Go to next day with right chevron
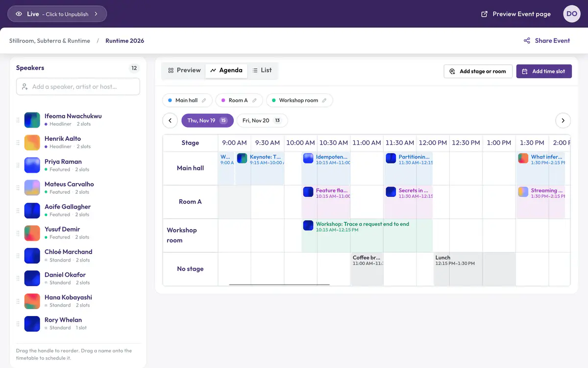Screen dimensions: 588x368 (x=563, y=120)
